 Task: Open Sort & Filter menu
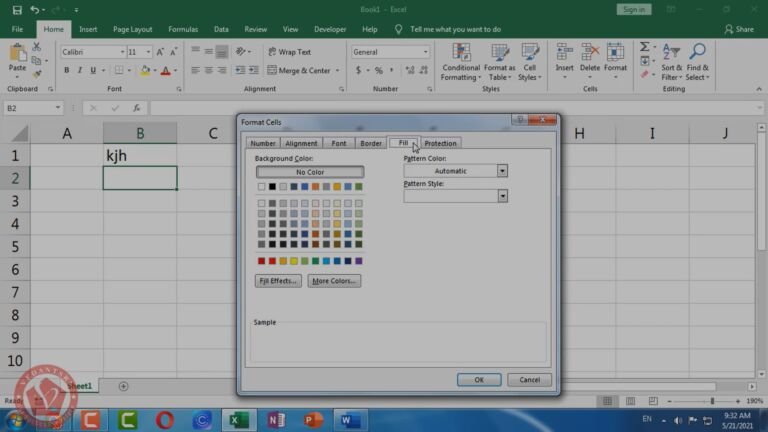tap(671, 62)
